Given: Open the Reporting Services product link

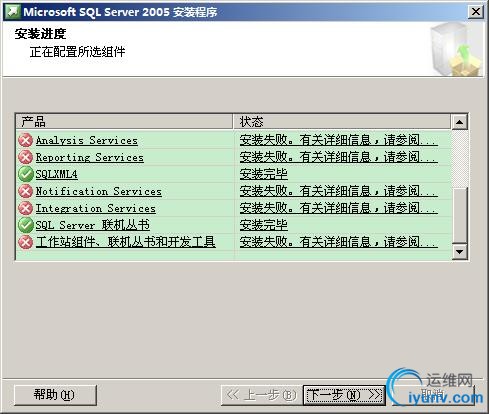Looking at the screenshot, I should point(90,157).
